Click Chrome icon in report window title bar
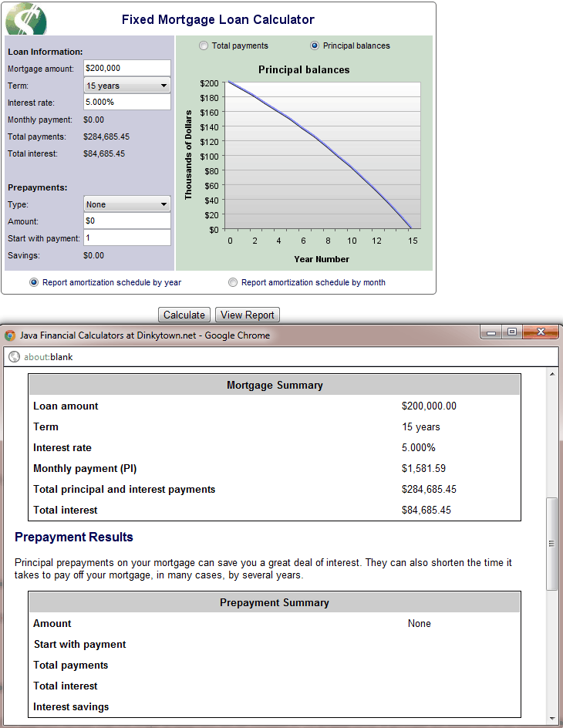 10,335
